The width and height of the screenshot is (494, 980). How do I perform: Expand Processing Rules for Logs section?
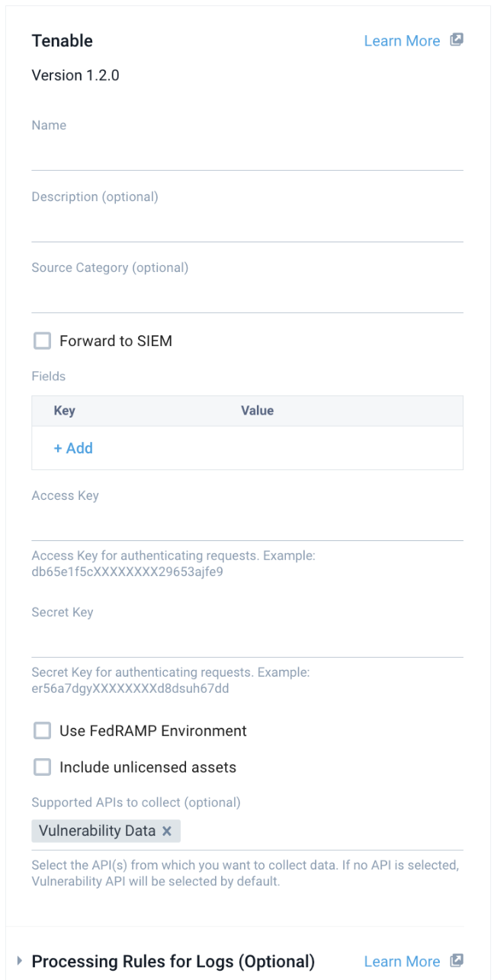click(20, 961)
